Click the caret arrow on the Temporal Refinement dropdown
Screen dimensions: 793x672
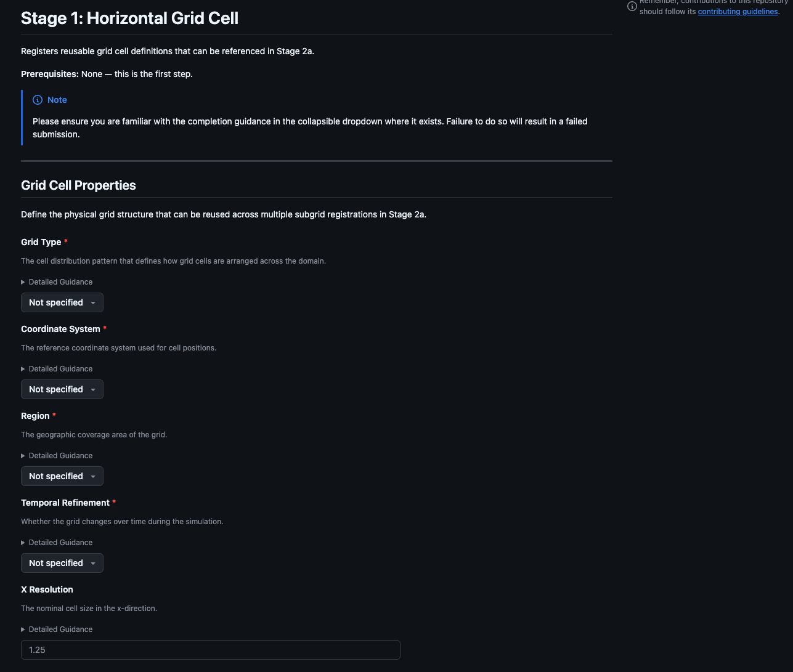pos(94,563)
